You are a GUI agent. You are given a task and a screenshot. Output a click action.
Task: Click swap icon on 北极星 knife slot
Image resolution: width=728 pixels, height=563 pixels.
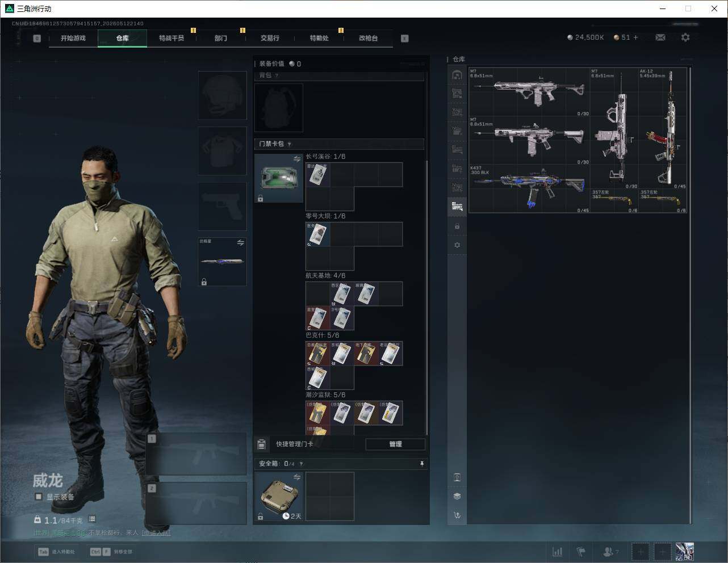240,243
